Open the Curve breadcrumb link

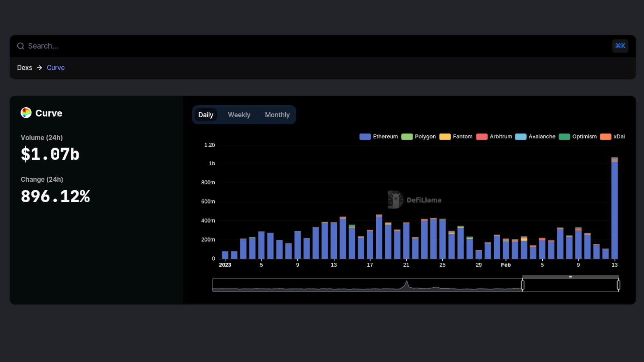(56, 68)
